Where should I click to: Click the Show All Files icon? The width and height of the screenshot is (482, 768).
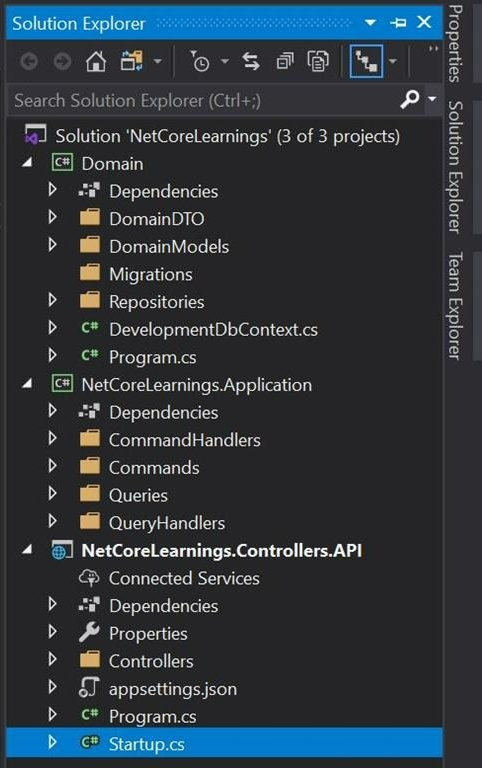tap(318, 61)
